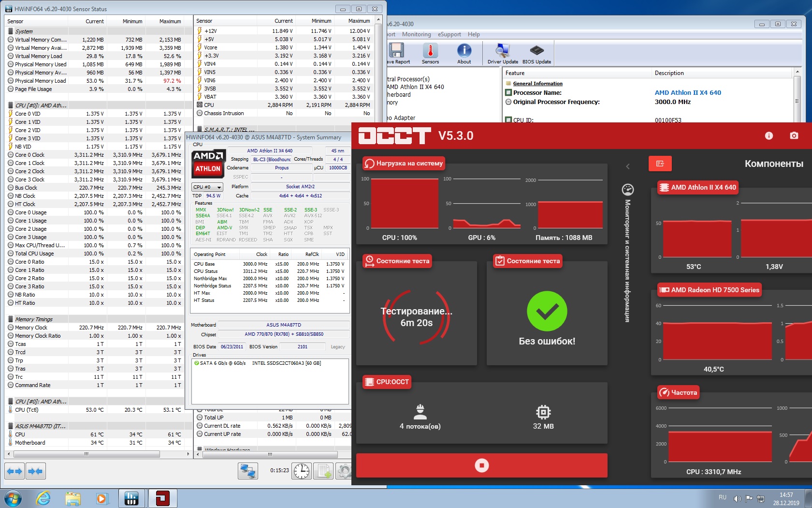The image size is (812, 508).
Task: Select the 'Total CPU Usage' sensor row
Action: point(94,254)
